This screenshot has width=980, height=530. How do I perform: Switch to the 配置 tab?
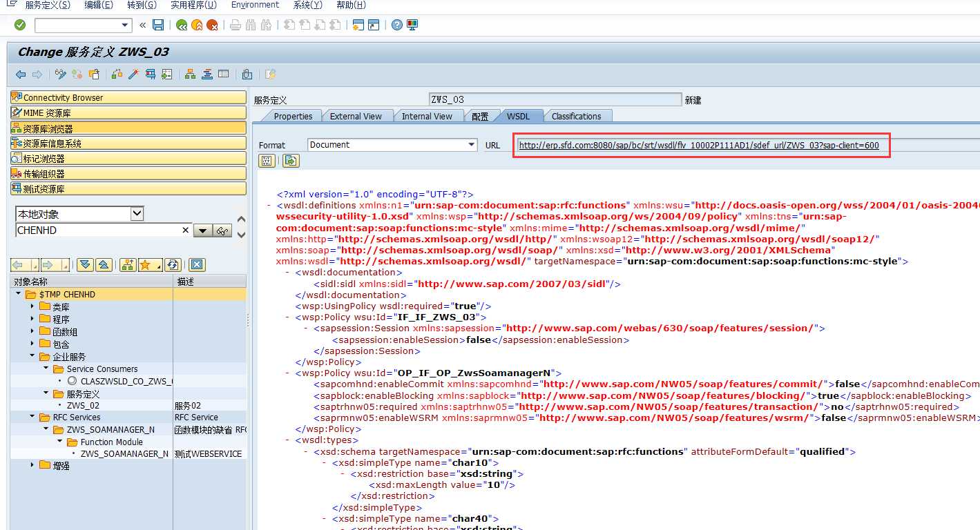480,116
